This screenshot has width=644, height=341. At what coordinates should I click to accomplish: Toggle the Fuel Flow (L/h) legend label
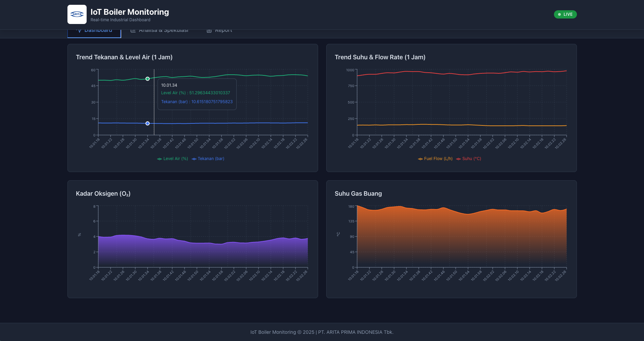pos(438,159)
